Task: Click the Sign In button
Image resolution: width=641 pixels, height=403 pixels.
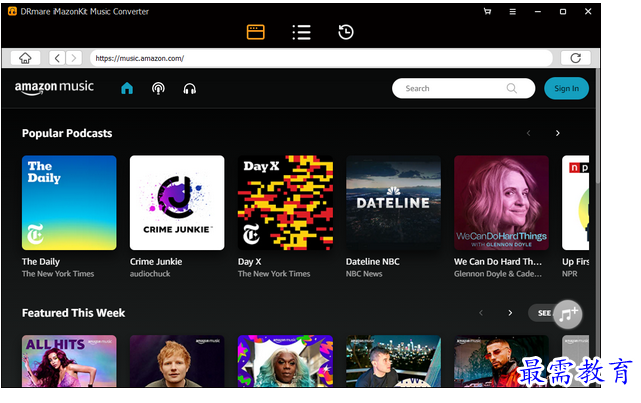Action: pyautogui.click(x=566, y=88)
